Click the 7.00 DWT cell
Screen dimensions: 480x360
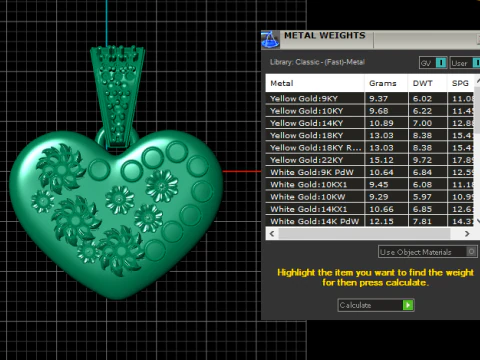click(427, 123)
